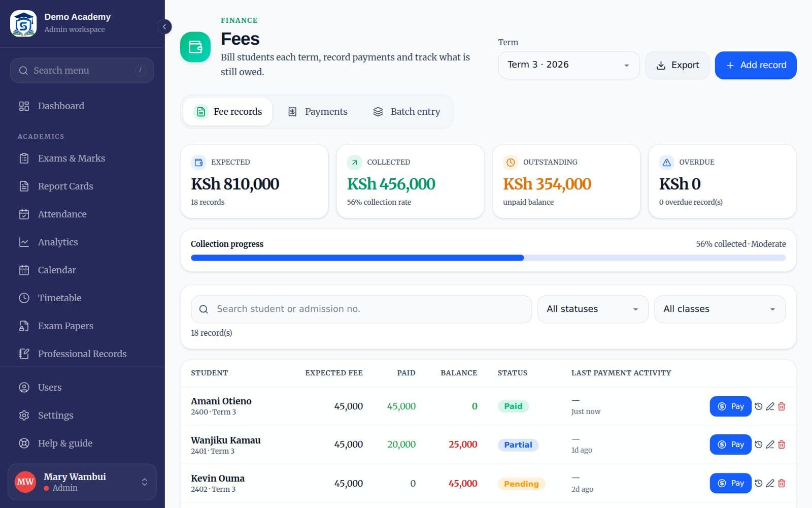
Task: Edit Kevin Ouma's fee record
Action: point(770,483)
